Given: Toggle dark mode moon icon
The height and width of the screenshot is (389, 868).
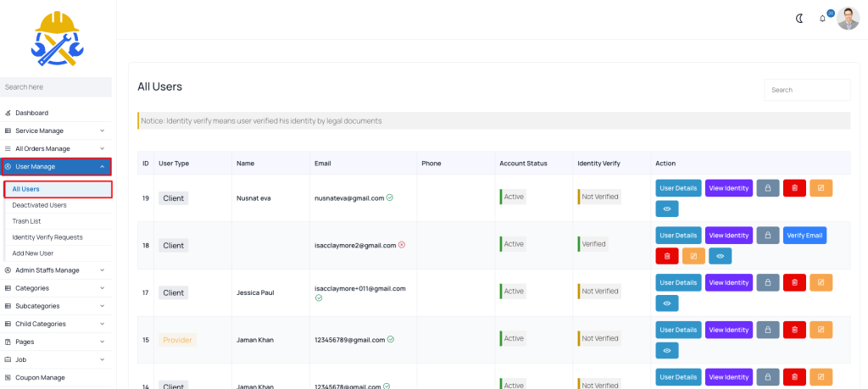Looking at the screenshot, I should point(799,19).
